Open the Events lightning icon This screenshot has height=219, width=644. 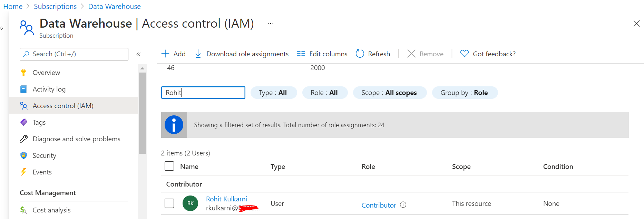tap(23, 172)
